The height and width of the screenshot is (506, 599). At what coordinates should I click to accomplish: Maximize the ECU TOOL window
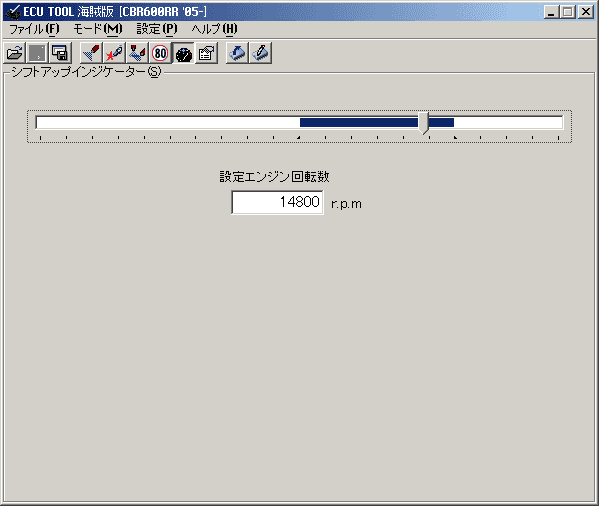567,12
